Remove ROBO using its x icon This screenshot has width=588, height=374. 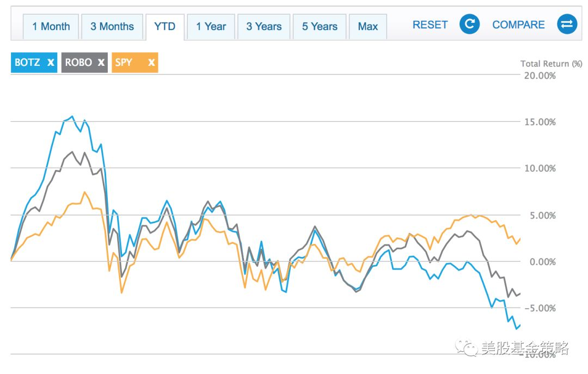click(x=101, y=62)
